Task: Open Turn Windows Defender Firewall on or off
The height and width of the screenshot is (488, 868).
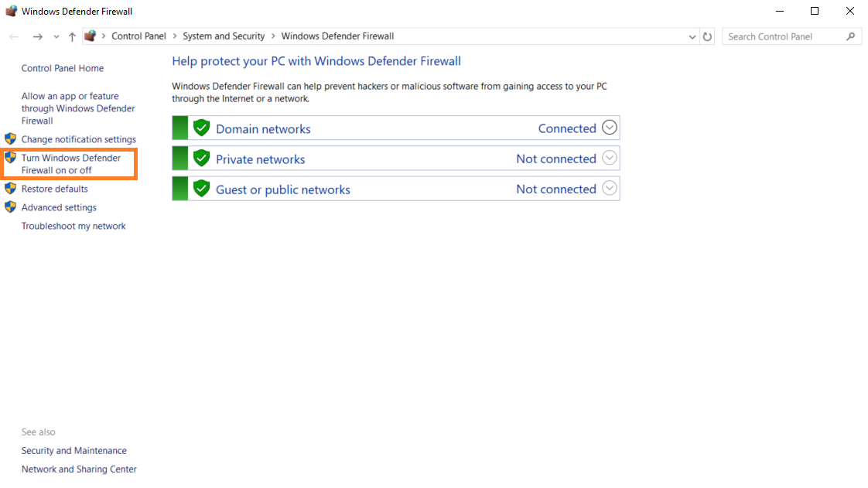Action: coord(70,163)
